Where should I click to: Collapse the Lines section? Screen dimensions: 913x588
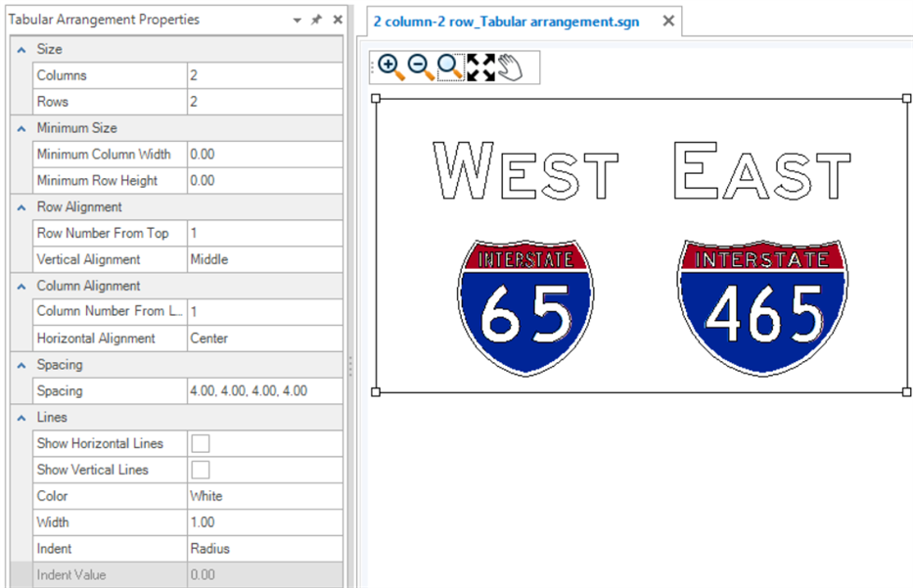click(22, 418)
